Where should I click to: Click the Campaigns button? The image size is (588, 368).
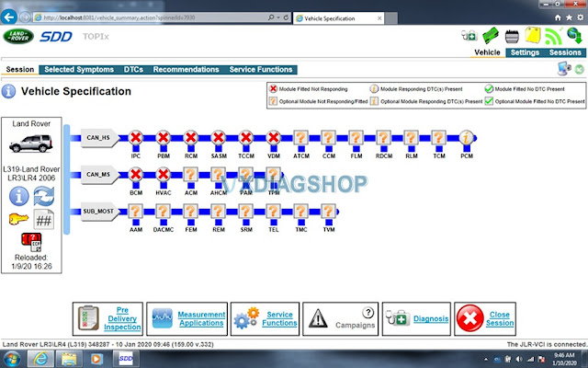pyautogui.click(x=341, y=319)
